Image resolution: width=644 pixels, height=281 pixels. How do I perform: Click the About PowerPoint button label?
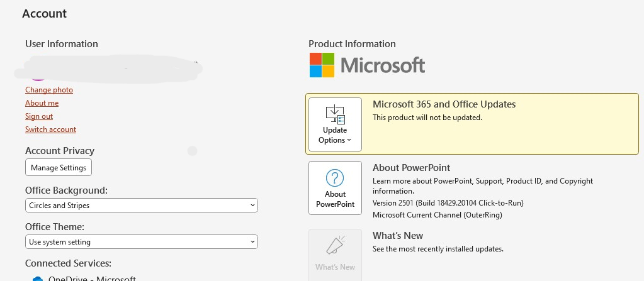click(335, 199)
